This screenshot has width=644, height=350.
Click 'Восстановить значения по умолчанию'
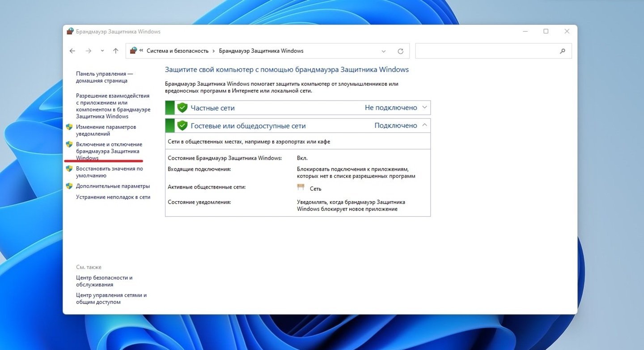click(x=110, y=172)
